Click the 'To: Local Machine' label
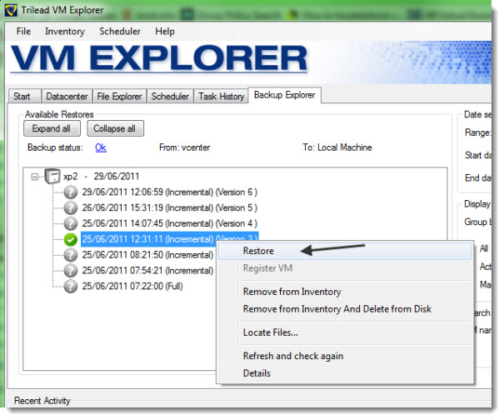Screen dimensions: 504x420 [337, 147]
